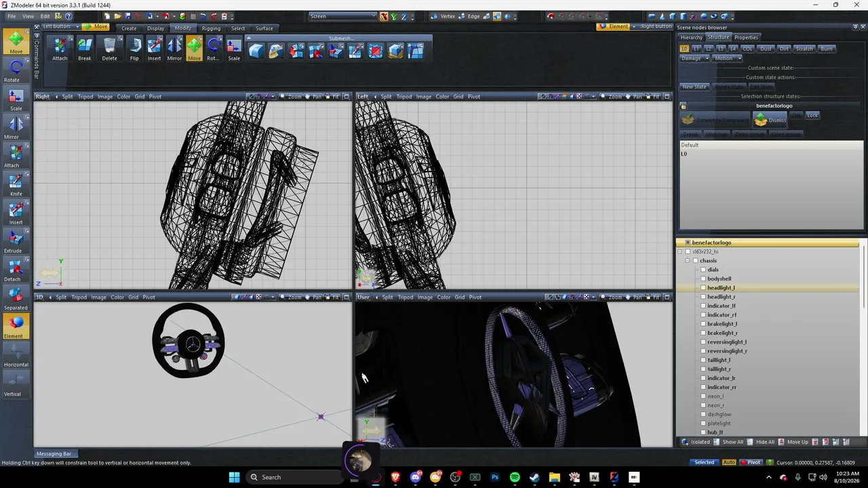Viewport: 868px width, 488px height.
Task: Collapse the sl63r232_hi tree node
Action: click(679, 251)
